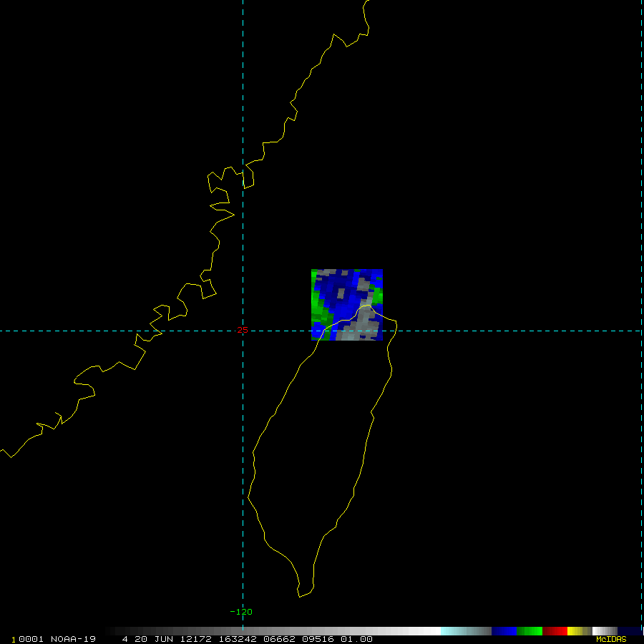Click the light cyan segment of the color bar

pos(452,631)
